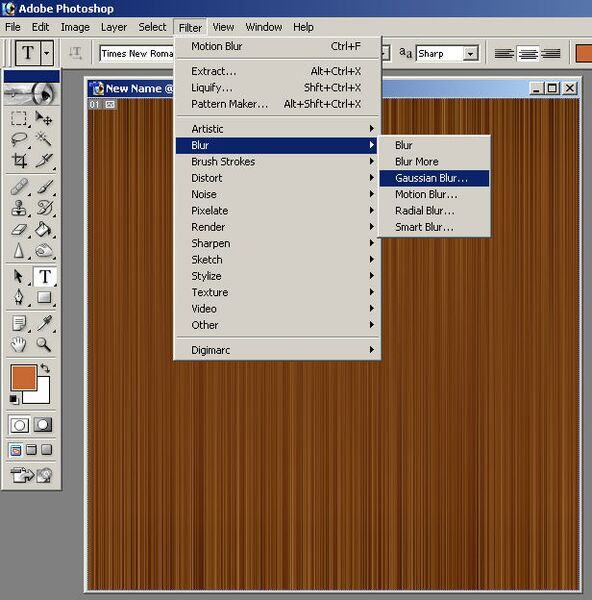The width and height of the screenshot is (592, 600).
Task: Swap foreground and background colors
Action: 45,368
